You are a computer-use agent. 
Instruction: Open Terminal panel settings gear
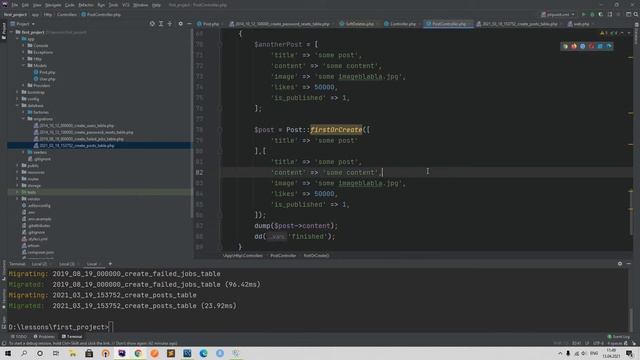tap(620, 264)
